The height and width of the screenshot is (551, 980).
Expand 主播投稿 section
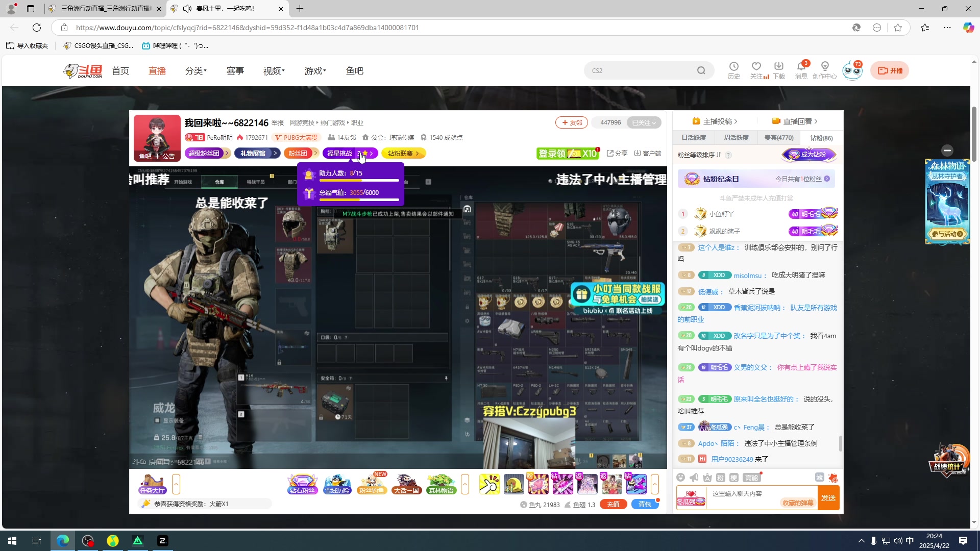point(715,121)
